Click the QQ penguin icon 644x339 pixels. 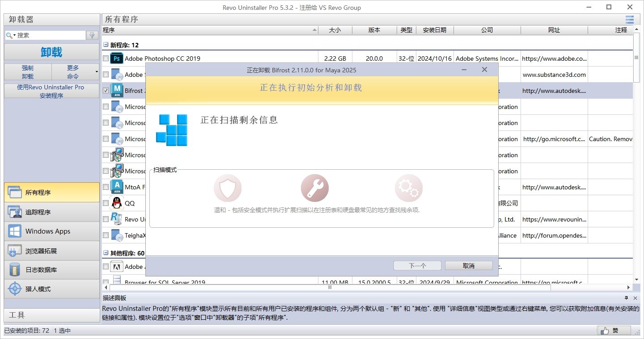117,203
